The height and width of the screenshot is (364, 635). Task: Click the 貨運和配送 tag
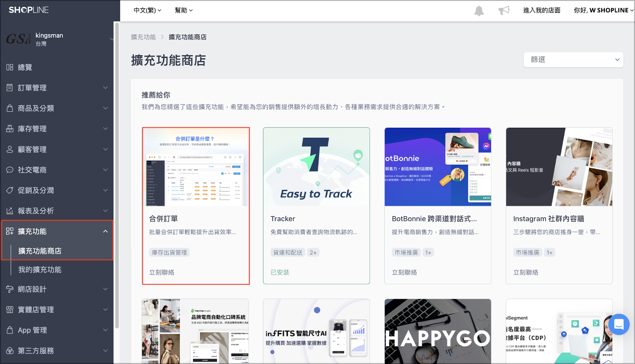coord(288,252)
